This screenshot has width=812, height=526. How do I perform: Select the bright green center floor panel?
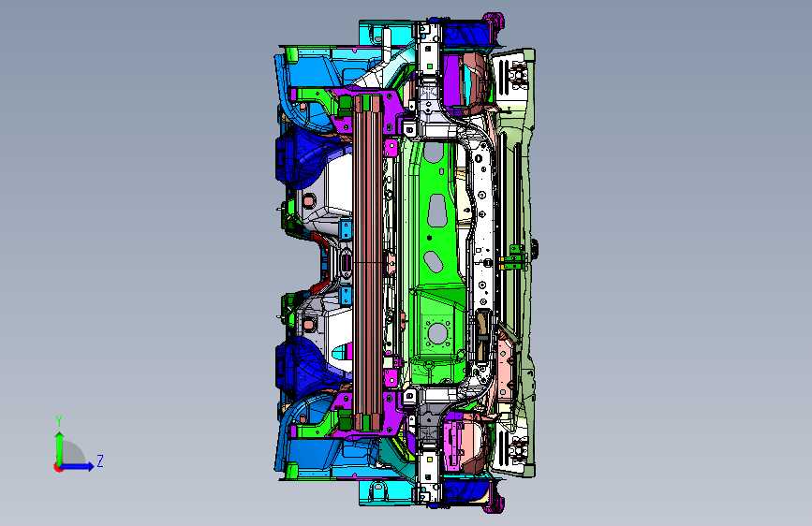coord(436,261)
